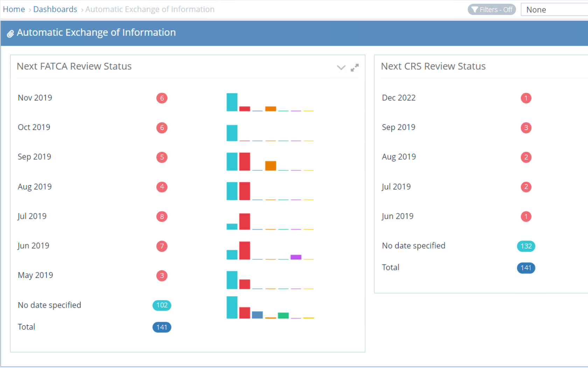
Task: Select the FATCA No date specified badge 102
Action: click(x=162, y=305)
